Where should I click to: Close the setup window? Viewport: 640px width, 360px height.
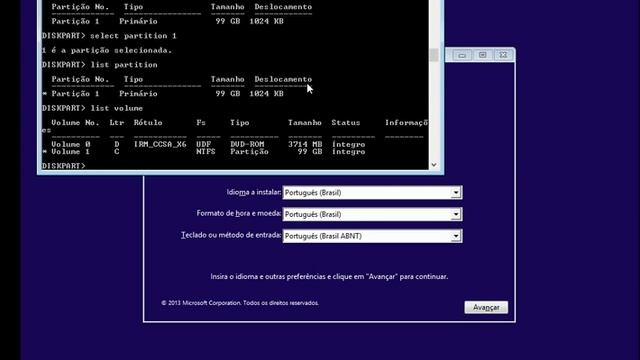(503, 55)
